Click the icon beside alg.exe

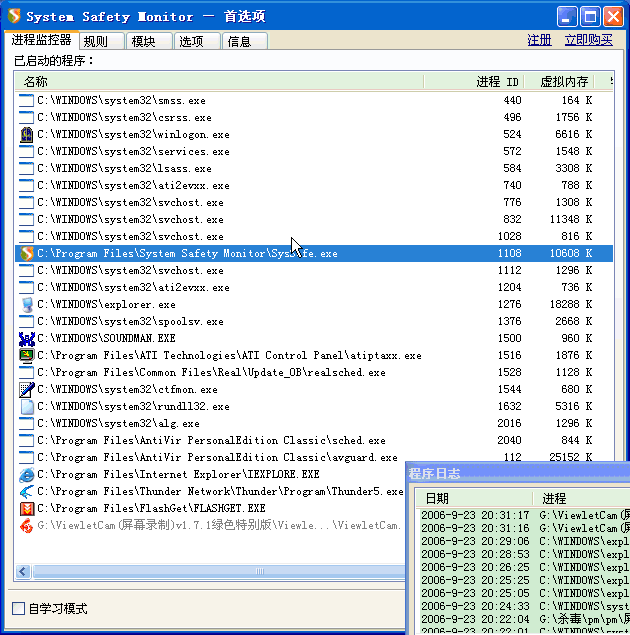[26, 424]
